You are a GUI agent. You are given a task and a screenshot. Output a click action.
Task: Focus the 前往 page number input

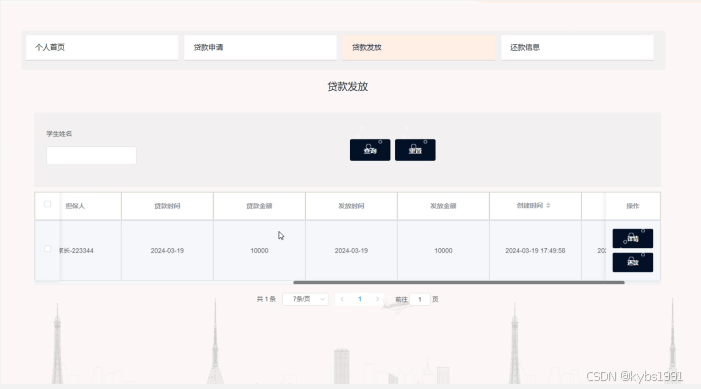pos(420,299)
